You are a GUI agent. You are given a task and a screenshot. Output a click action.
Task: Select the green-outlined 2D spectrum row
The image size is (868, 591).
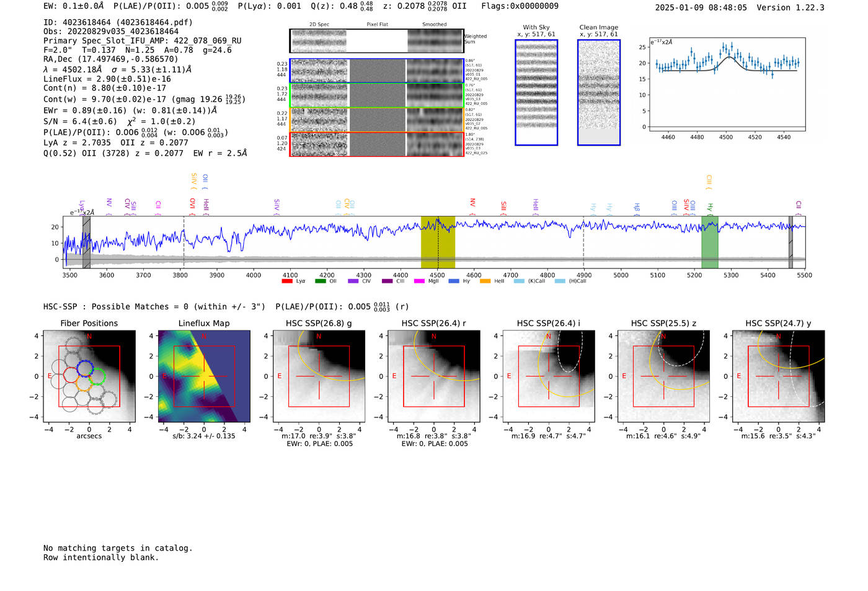tap(377, 96)
